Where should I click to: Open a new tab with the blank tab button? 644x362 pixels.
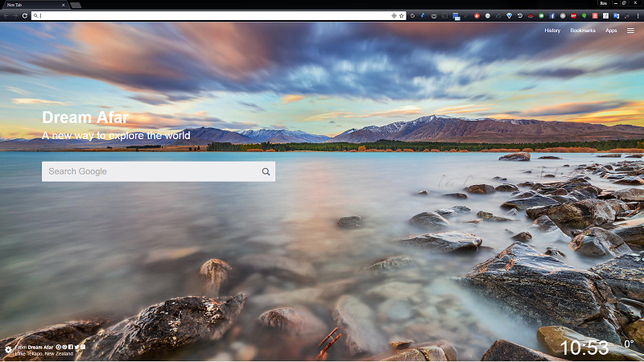[x=76, y=5]
